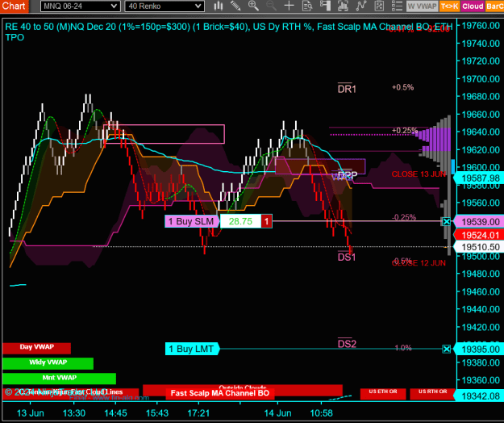This screenshot has height=423, width=504.
Task: Click the 10:58 time axis label
Action: [x=322, y=413]
